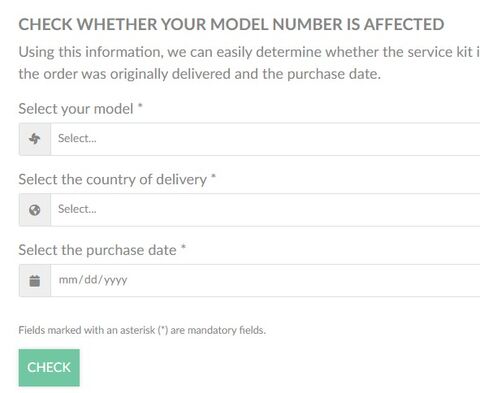Select the mm month segment of date
This screenshot has width=480, height=393.
[x=68, y=280]
